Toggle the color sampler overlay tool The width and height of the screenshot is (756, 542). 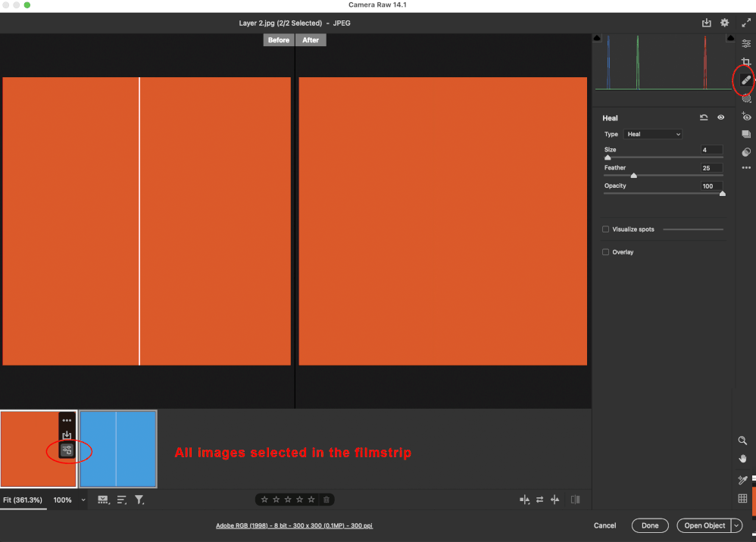742,480
